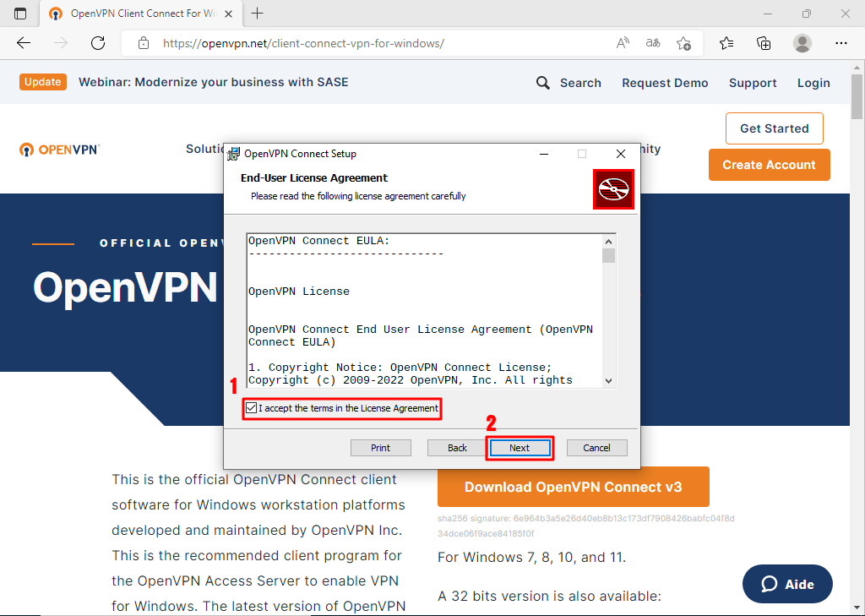Click Download OpenVPN Connect v3 button
This screenshot has height=616, width=865.
click(573, 487)
